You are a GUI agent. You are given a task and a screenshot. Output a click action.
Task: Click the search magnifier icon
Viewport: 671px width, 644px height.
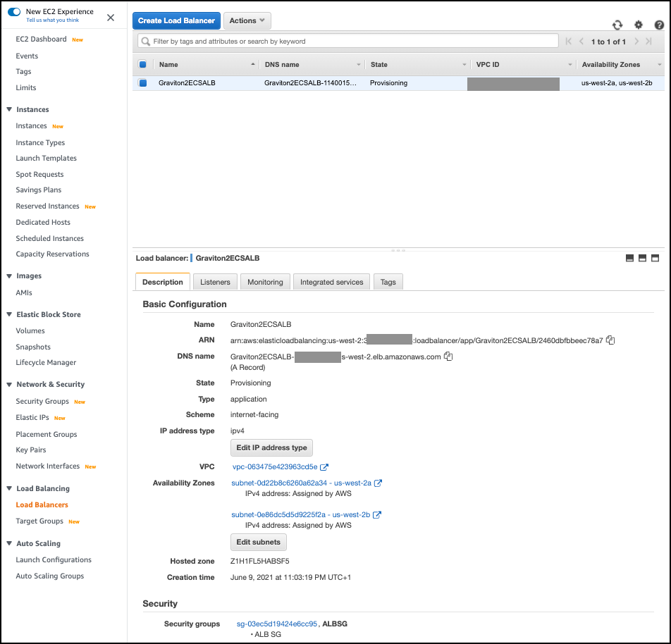145,42
